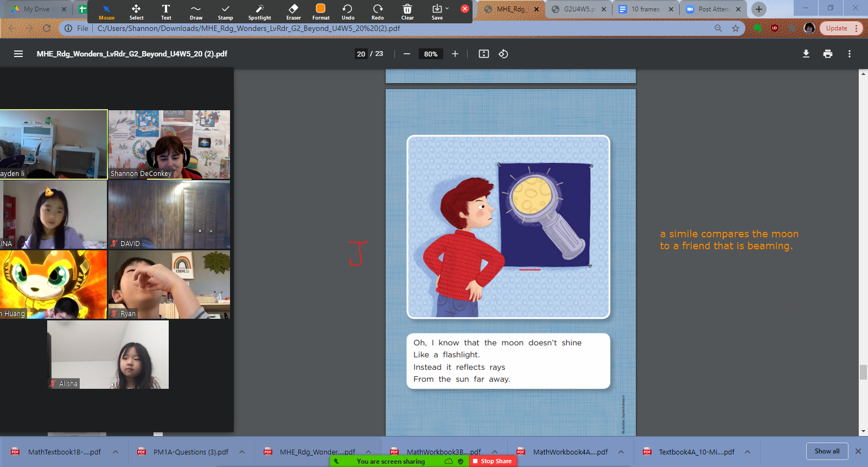This screenshot has width=868, height=467.
Task: Expand MathTextbook1B download options chevron
Action: pos(116,452)
